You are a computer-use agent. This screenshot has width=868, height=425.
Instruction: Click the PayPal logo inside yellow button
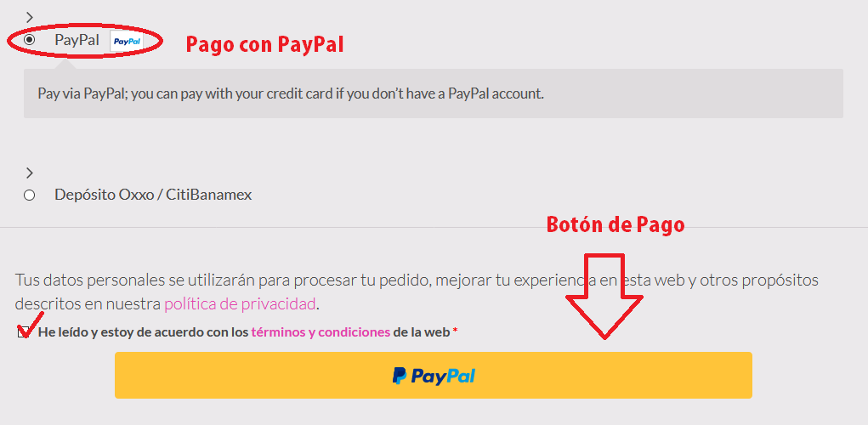(434, 377)
